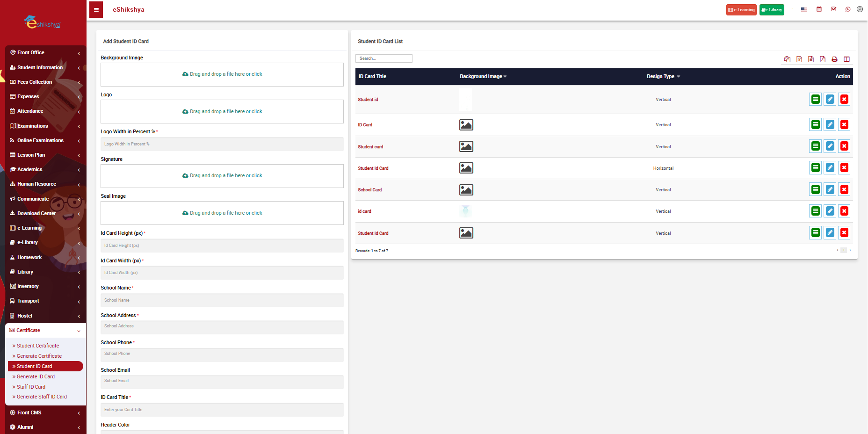Image resolution: width=868 pixels, height=434 pixels.
Task: Go to Staff ID Card page
Action: tap(31, 387)
